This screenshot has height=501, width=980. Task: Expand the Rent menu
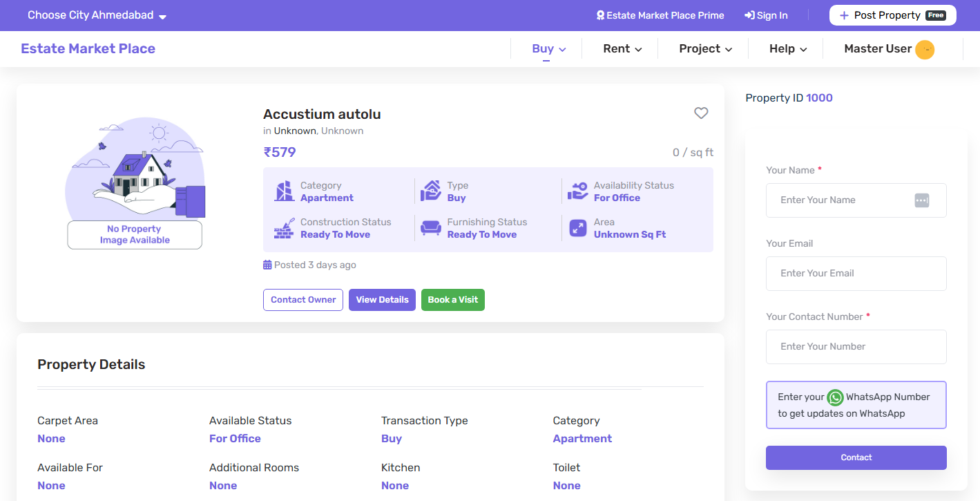click(622, 49)
